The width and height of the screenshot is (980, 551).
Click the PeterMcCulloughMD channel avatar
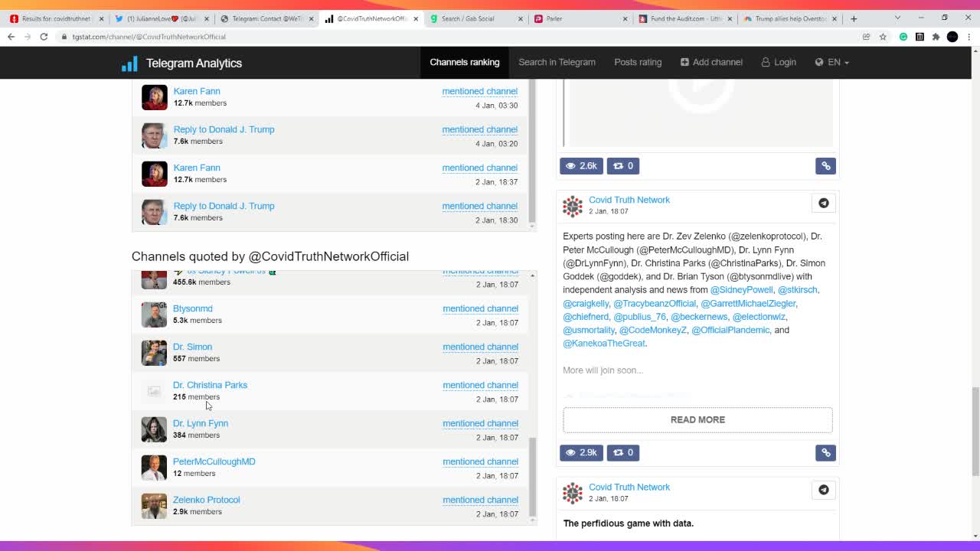point(154,468)
